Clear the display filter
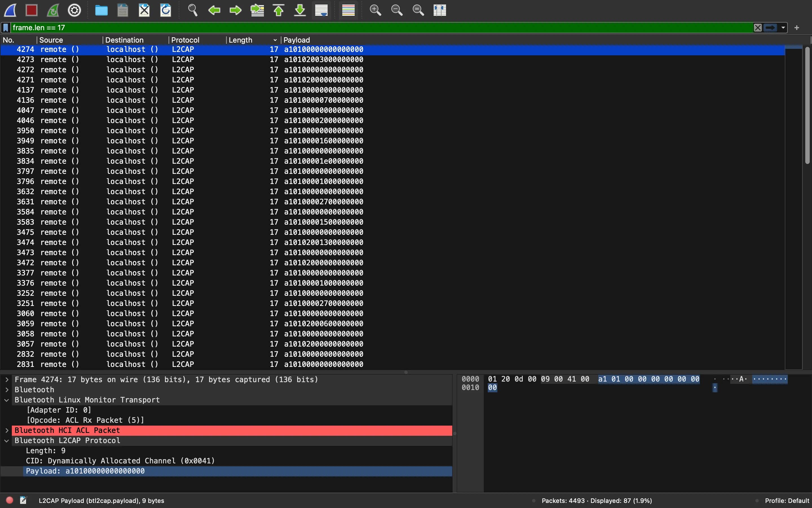This screenshot has width=812, height=508. pos(758,28)
